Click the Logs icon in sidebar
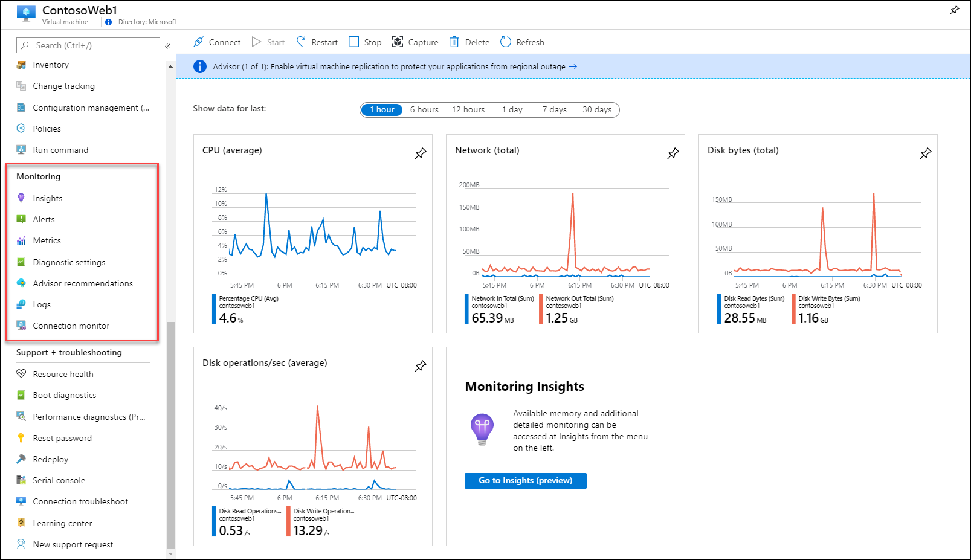971x560 pixels. click(21, 304)
